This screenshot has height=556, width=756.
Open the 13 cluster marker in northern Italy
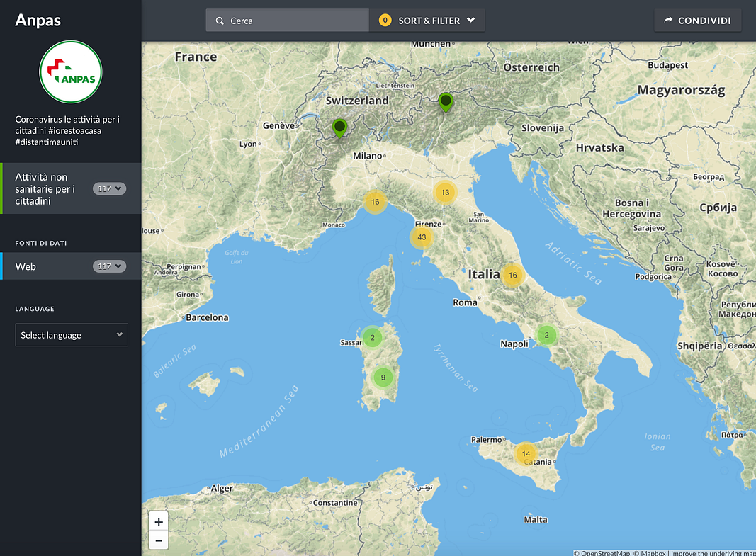click(x=445, y=192)
